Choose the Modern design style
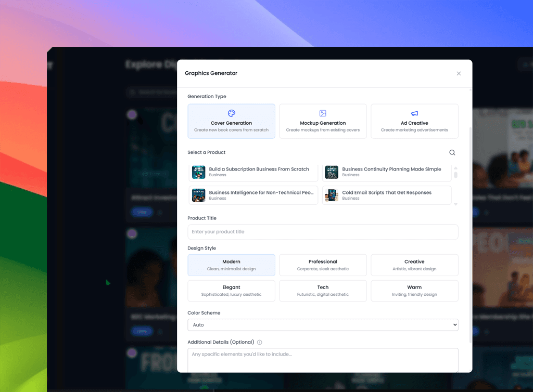Viewport: 533px width, 392px height. pyautogui.click(x=231, y=265)
